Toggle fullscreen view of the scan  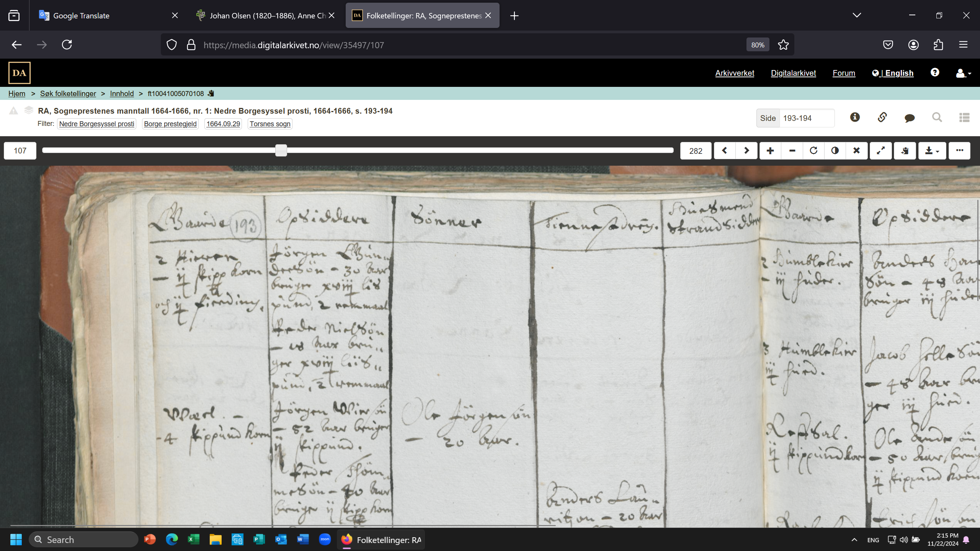880,150
